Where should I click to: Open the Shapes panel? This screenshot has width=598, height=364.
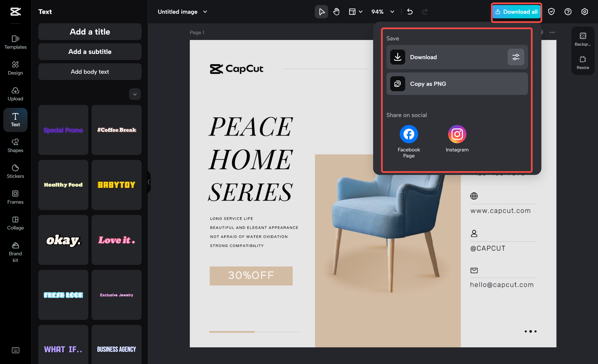[15, 146]
